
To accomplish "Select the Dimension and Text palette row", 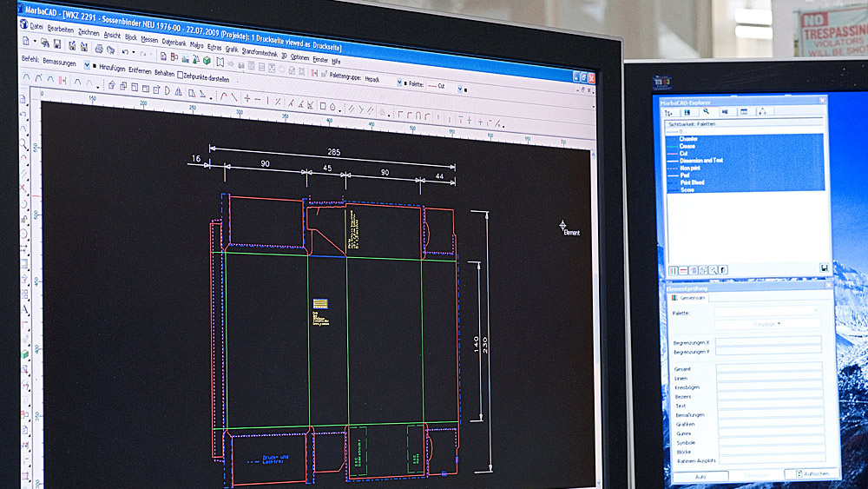I will [745, 160].
